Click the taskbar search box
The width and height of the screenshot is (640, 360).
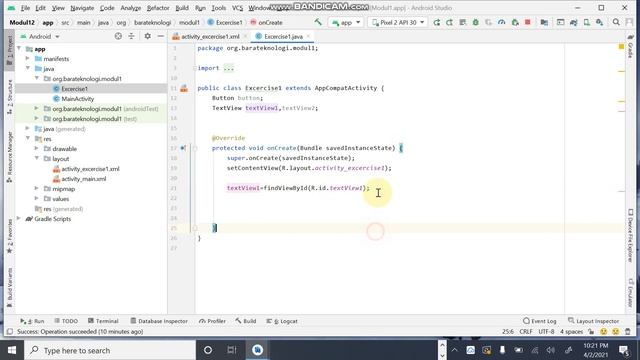click(x=110, y=350)
